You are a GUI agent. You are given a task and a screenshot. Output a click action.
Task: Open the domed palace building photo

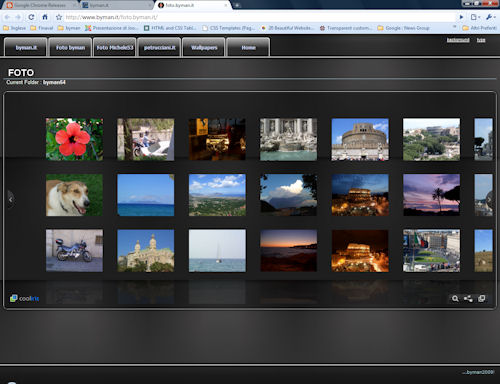[146, 250]
